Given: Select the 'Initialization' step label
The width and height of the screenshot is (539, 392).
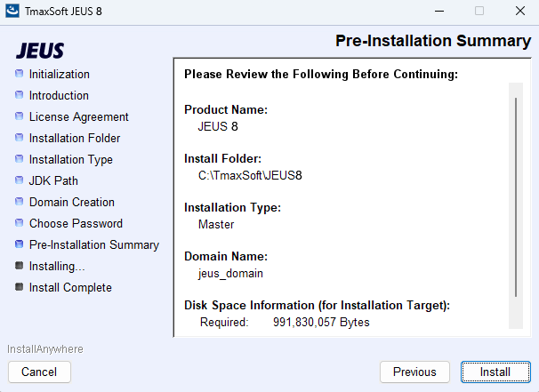Looking at the screenshot, I should point(59,74).
